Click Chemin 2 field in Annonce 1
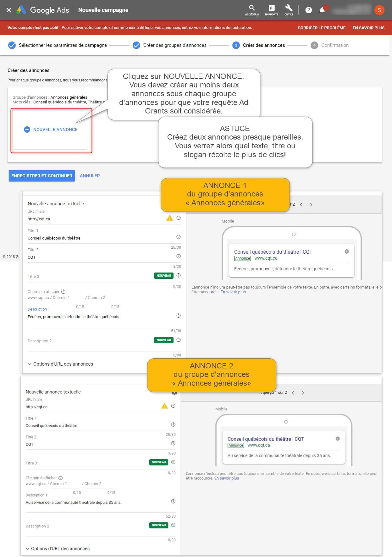 [103, 298]
